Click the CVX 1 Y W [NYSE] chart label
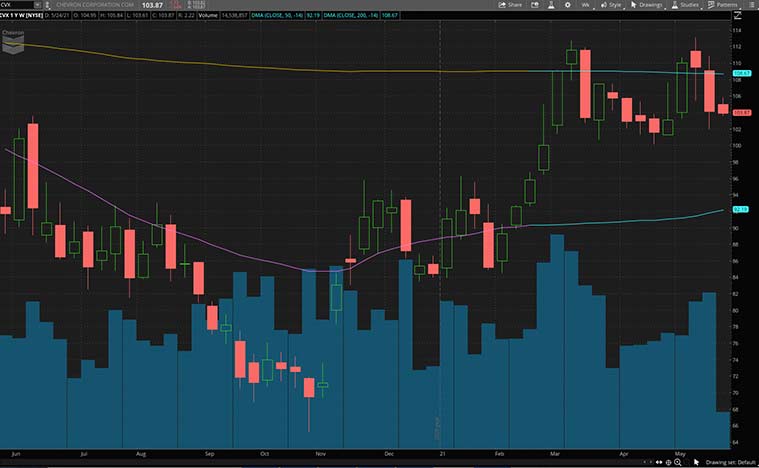 click(x=21, y=15)
